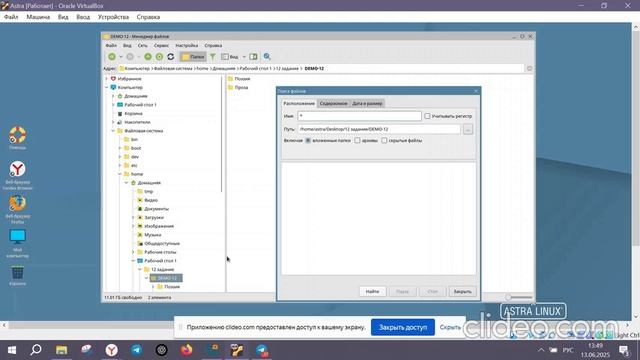Open the Корзина desktop trash icon

(x=18, y=276)
